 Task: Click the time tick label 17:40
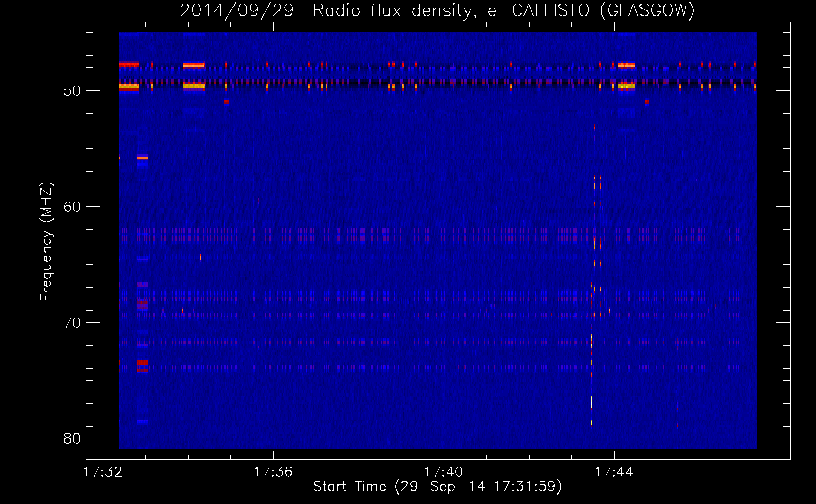(x=443, y=472)
